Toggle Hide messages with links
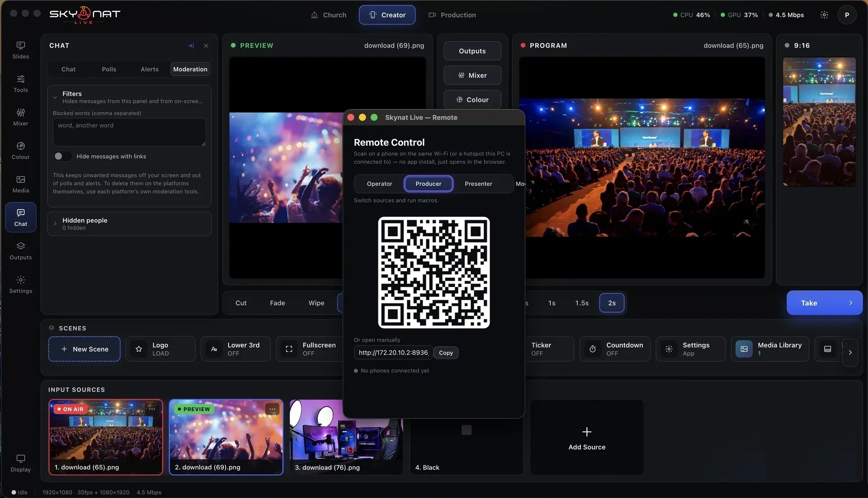The width and height of the screenshot is (868, 498). click(62, 156)
